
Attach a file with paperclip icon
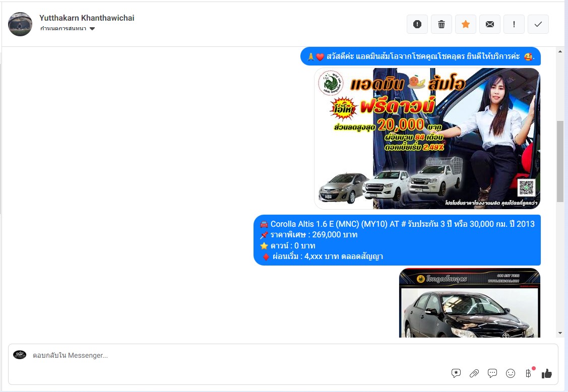(474, 373)
